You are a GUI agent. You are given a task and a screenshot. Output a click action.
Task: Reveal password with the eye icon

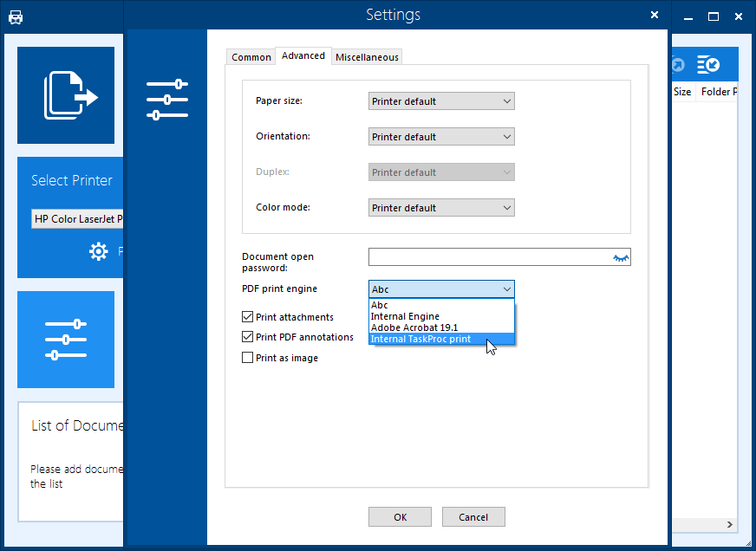[621, 257]
